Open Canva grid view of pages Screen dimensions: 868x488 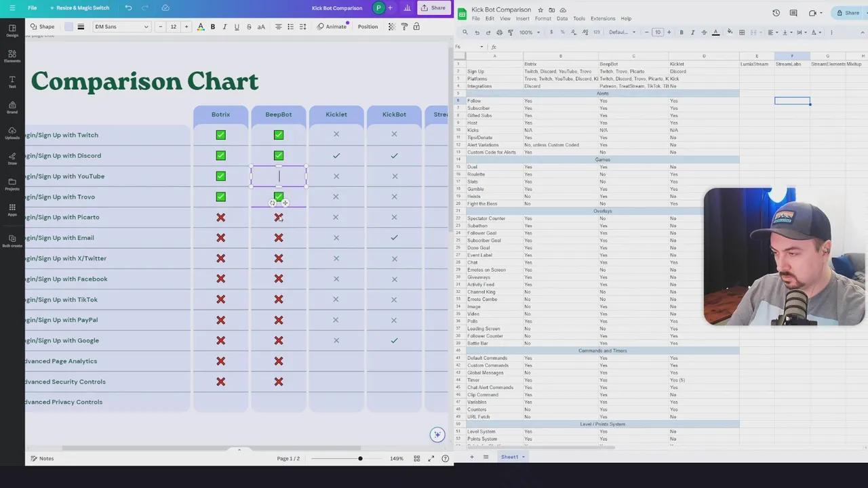pyautogui.click(x=417, y=459)
